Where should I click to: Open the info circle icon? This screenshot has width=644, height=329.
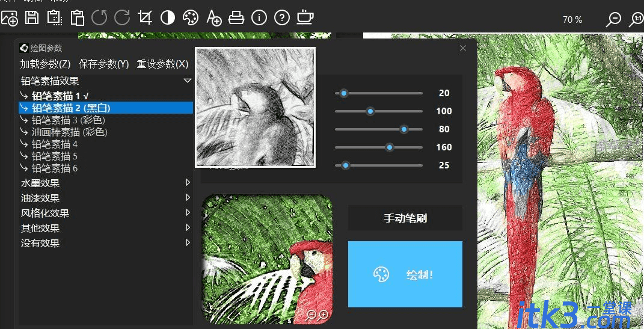(259, 17)
